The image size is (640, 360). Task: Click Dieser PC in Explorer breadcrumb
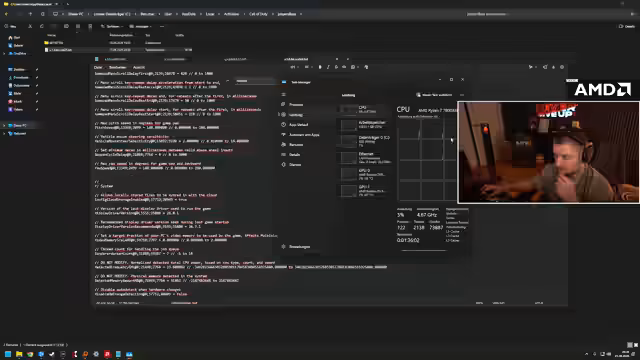pyautogui.click(x=76, y=14)
